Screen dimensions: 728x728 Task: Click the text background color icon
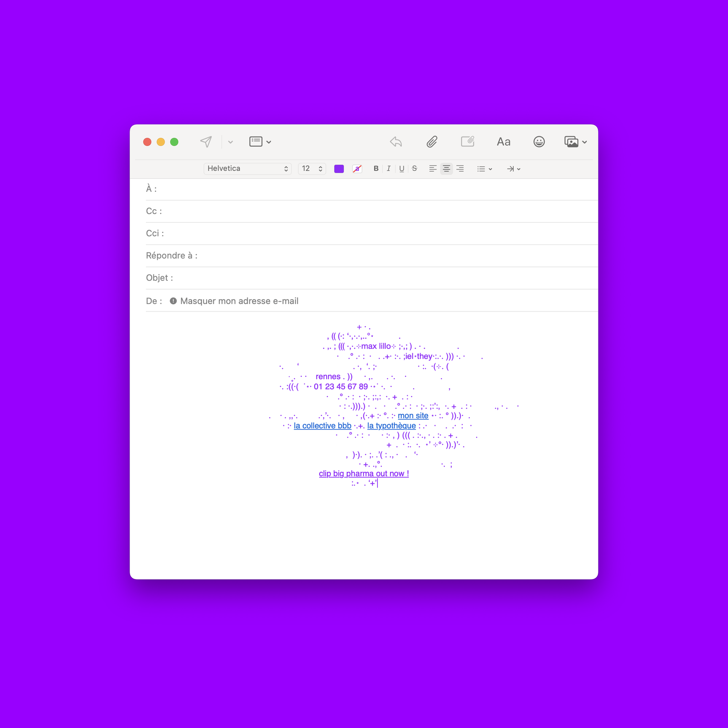pyautogui.click(x=357, y=169)
